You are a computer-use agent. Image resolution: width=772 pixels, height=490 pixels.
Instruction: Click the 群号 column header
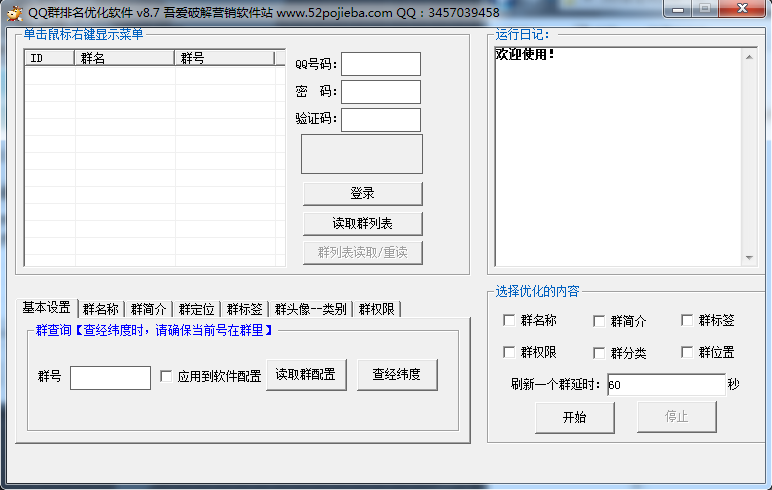tap(225, 58)
